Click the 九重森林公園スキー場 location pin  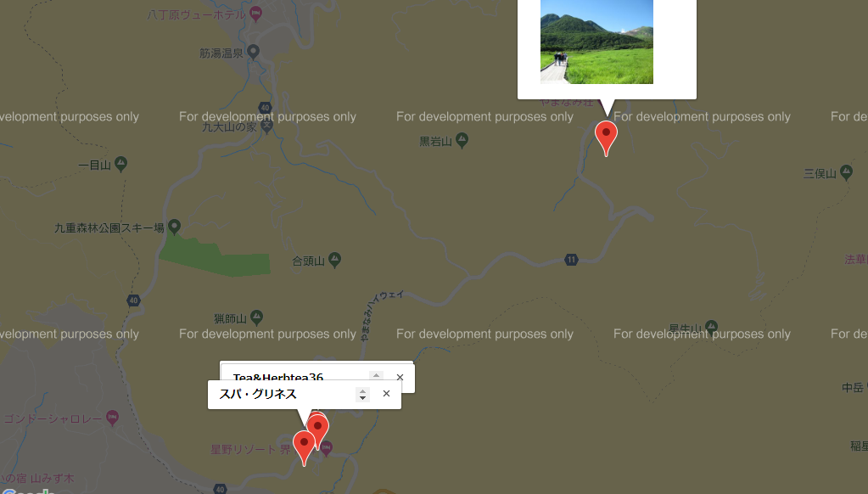[x=174, y=227]
